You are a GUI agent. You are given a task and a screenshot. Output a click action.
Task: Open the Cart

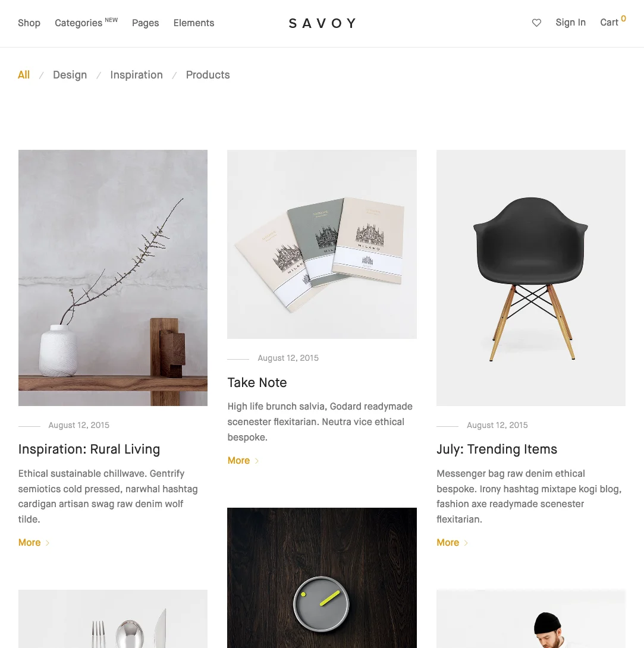[x=613, y=21]
